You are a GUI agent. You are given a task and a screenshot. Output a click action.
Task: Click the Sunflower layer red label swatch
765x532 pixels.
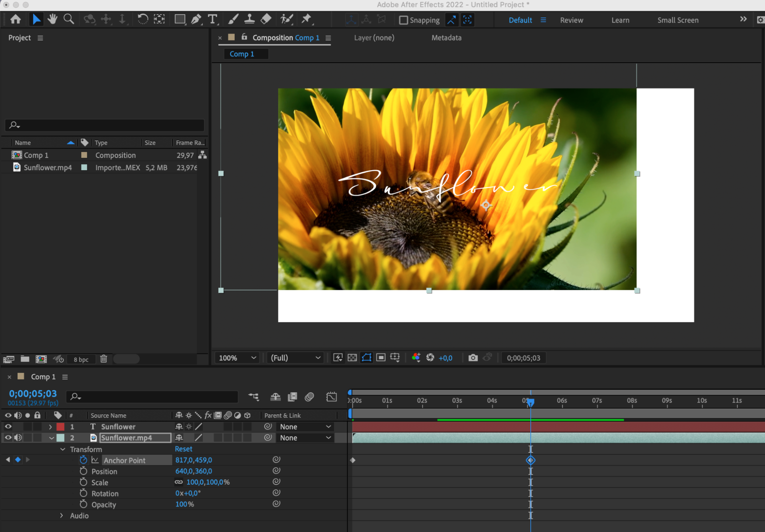point(60,426)
